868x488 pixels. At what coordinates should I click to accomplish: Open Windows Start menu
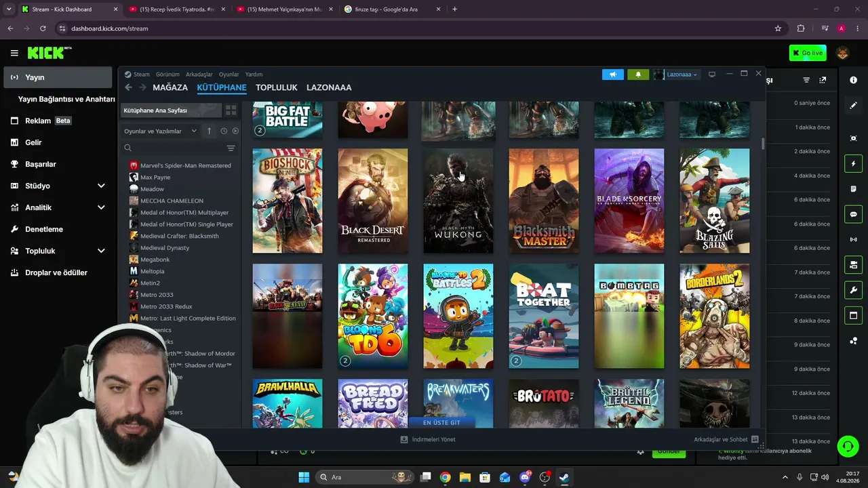(304, 477)
